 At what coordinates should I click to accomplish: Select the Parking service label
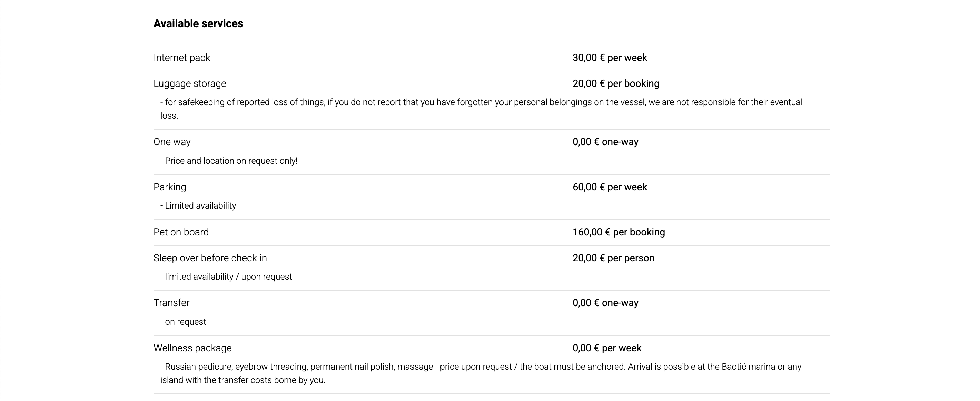pos(170,187)
